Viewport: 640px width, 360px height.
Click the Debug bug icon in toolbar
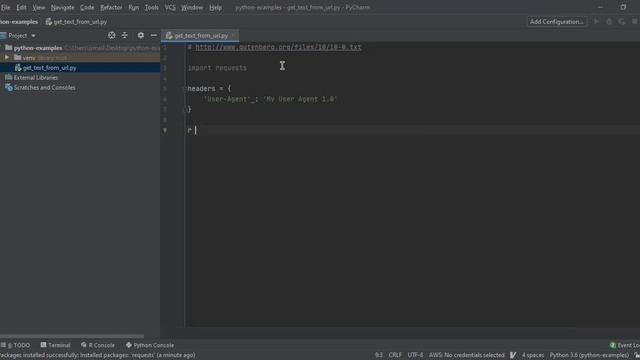click(609, 22)
